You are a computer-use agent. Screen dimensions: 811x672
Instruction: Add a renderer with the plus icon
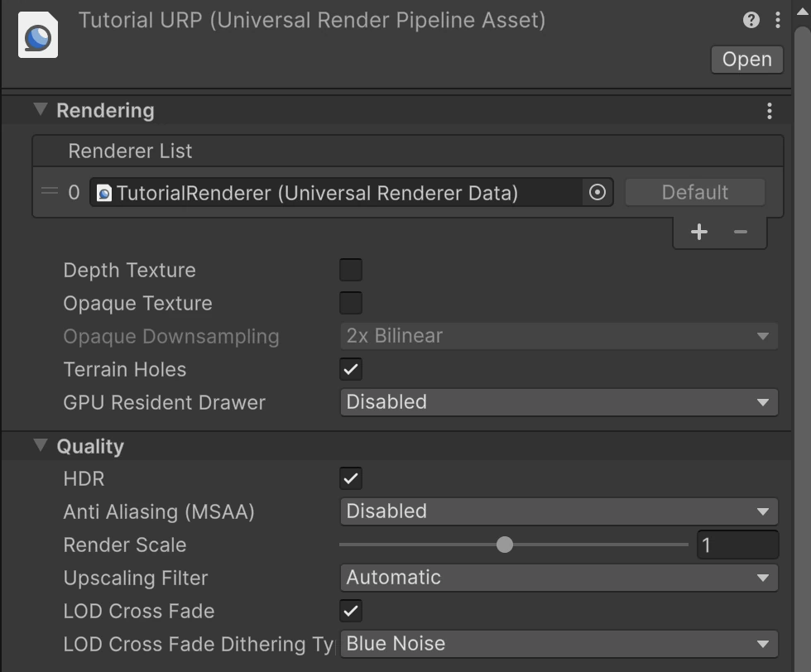tap(698, 232)
